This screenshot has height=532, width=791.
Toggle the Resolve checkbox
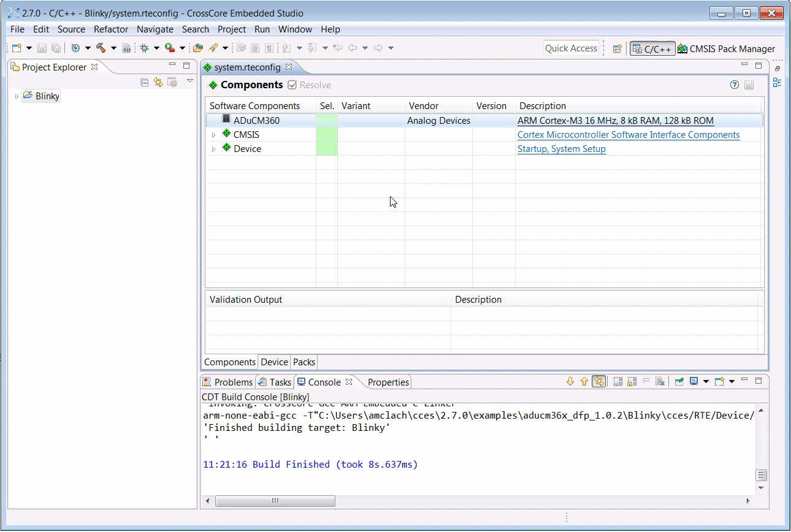coord(292,85)
